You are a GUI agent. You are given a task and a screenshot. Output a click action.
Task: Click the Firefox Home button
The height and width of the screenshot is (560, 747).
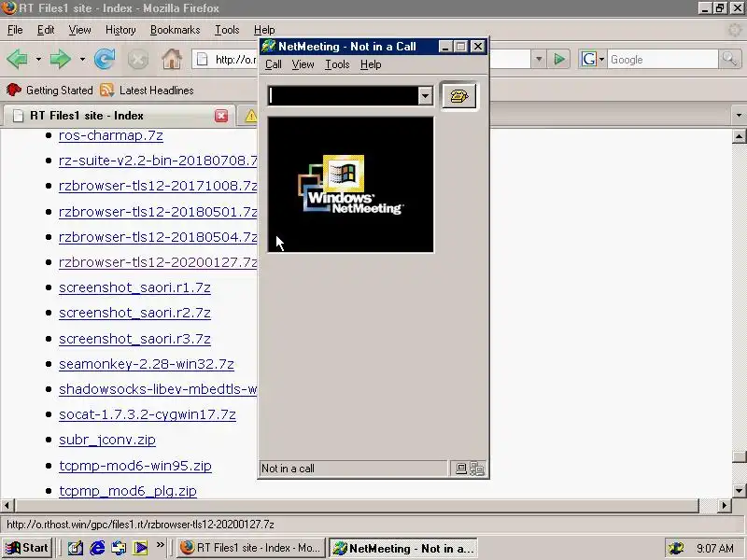(x=172, y=60)
